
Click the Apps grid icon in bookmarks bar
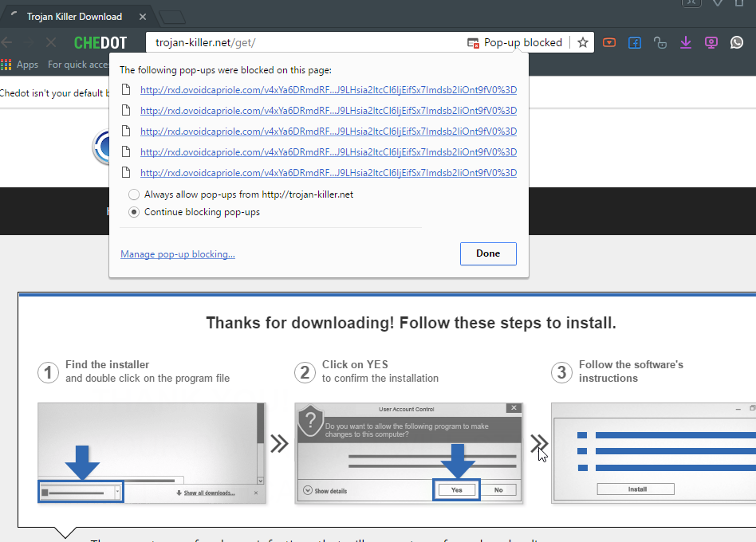(7, 65)
